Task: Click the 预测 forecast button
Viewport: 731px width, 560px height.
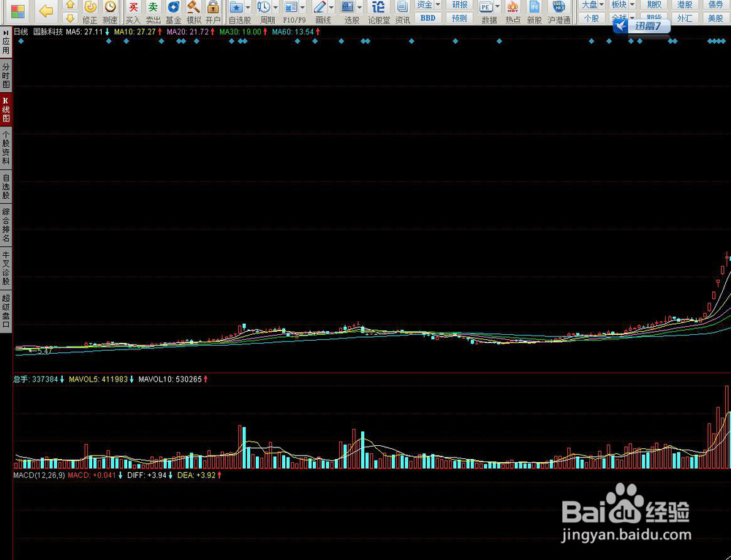Action: click(x=460, y=18)
